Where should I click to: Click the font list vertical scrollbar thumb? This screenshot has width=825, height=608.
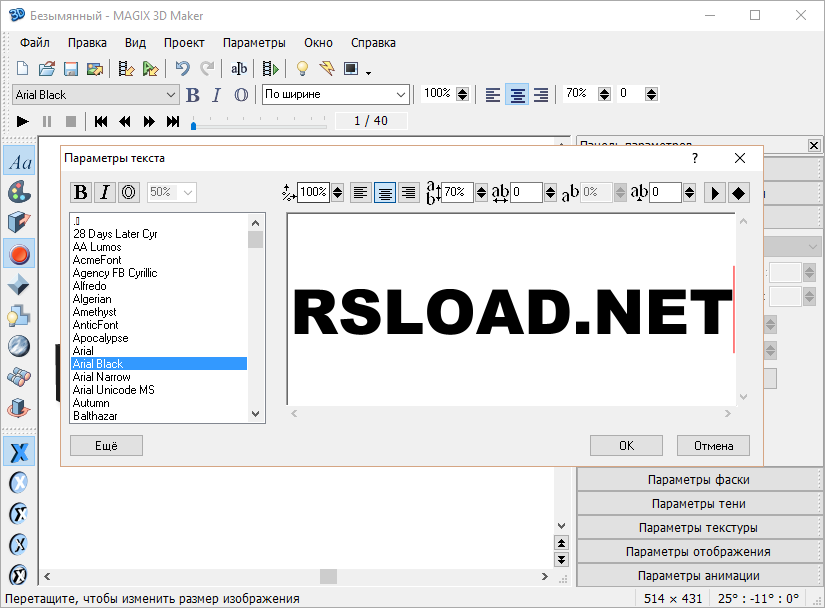(255, 239)
